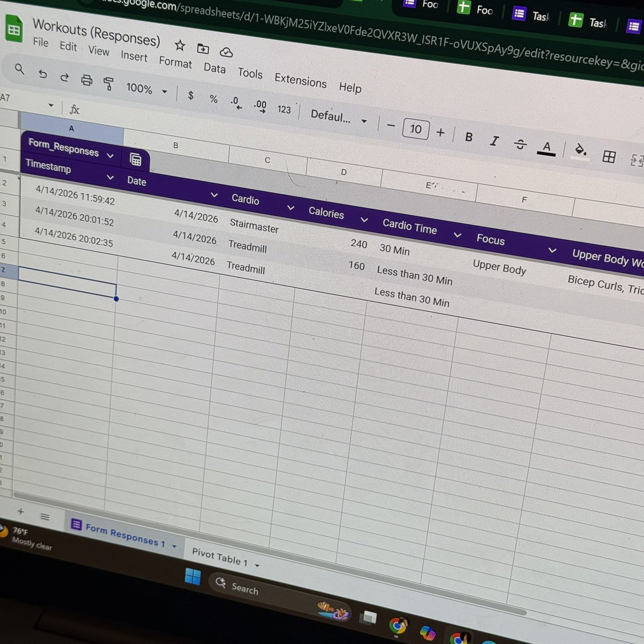This screenshot has width=644, height=644.
Task: Select column A header
Action: click(71, 128)
